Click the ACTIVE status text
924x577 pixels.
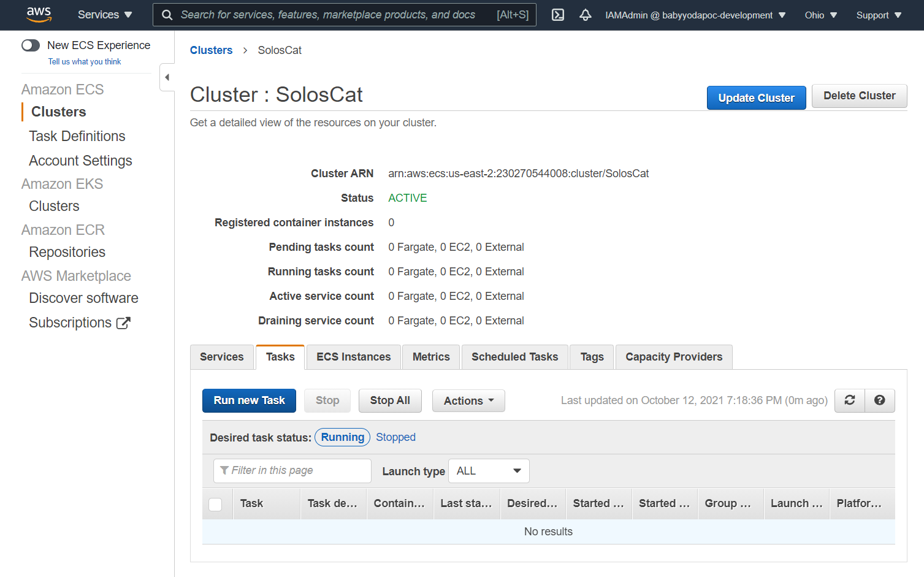(407, 198)
